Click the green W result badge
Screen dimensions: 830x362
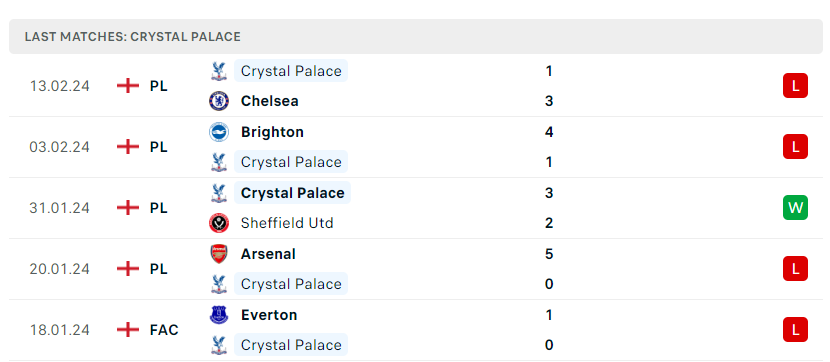[795, 207]
